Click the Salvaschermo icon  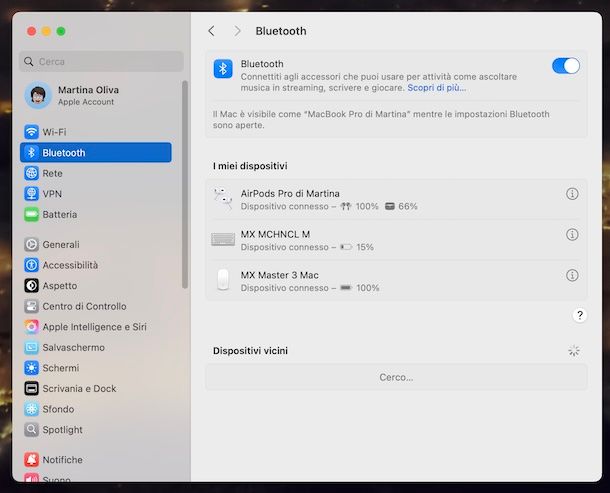tap(32, 347)
